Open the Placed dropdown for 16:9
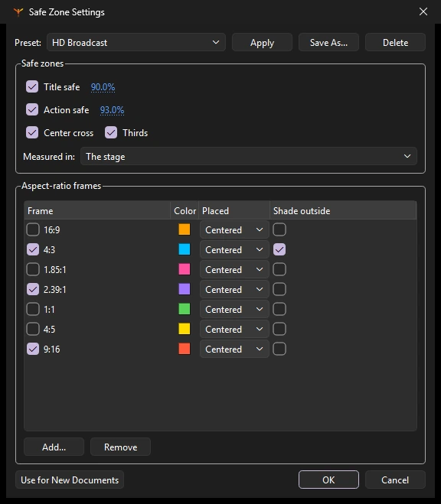 (234, 230)
